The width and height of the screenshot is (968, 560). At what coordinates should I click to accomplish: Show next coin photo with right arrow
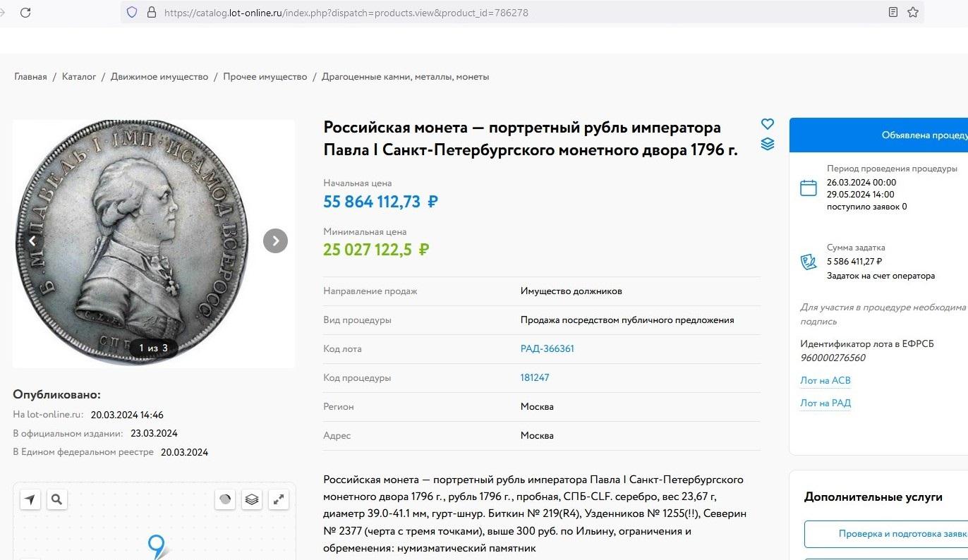point(275,241)
